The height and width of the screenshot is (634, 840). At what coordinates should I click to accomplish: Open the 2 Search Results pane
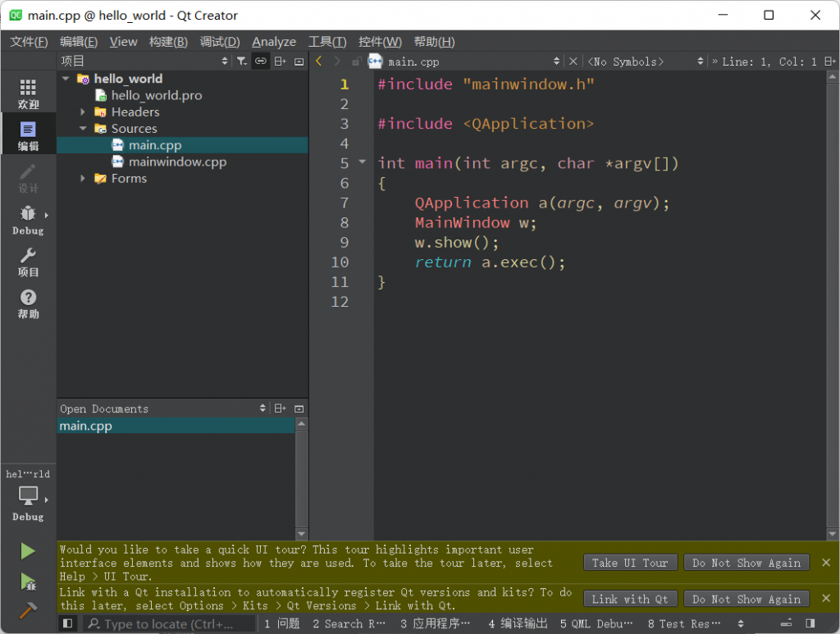[x=349, y=623]
